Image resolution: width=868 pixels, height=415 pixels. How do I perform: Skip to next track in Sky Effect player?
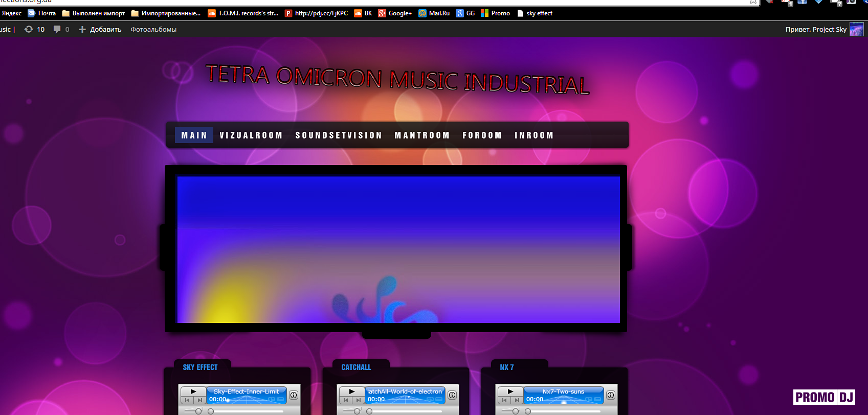tap(200, 400)
